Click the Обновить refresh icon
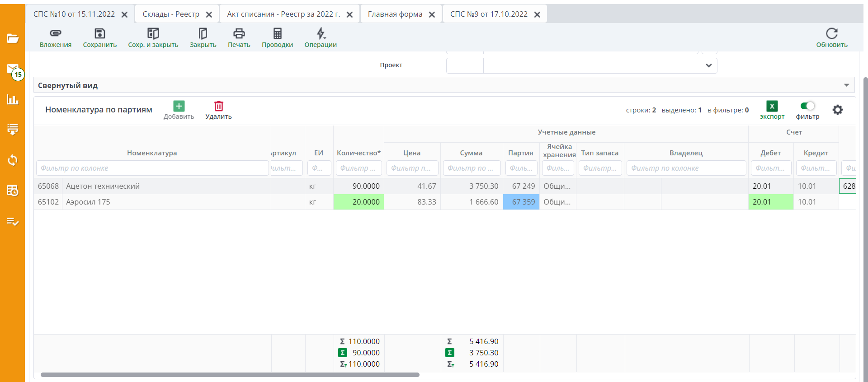Screen dimensions: 868x382 [831, 34]
